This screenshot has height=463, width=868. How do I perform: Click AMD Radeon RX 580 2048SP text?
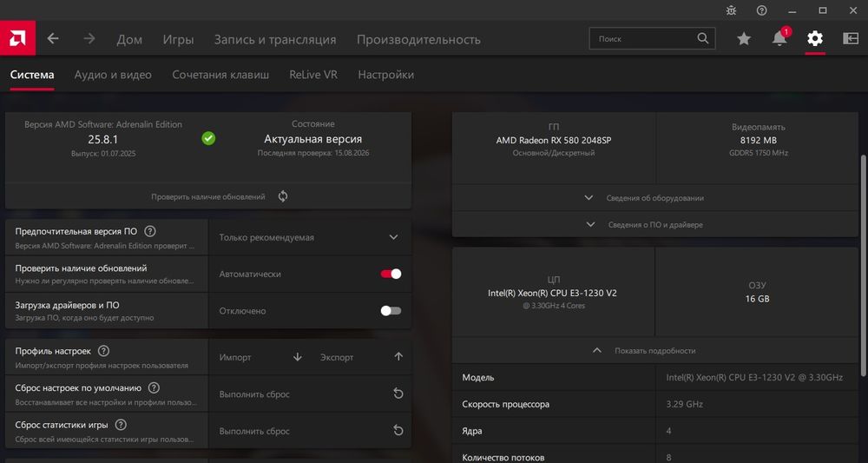(554, 141)
